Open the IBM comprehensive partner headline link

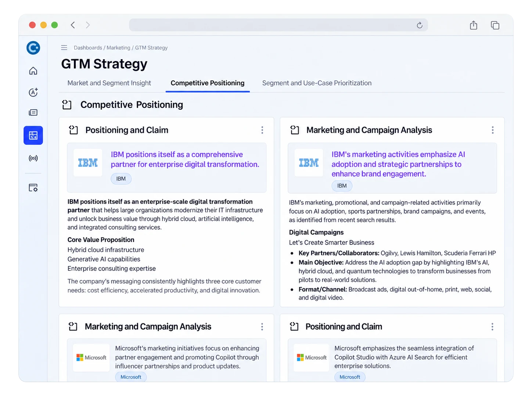(185, 159)
